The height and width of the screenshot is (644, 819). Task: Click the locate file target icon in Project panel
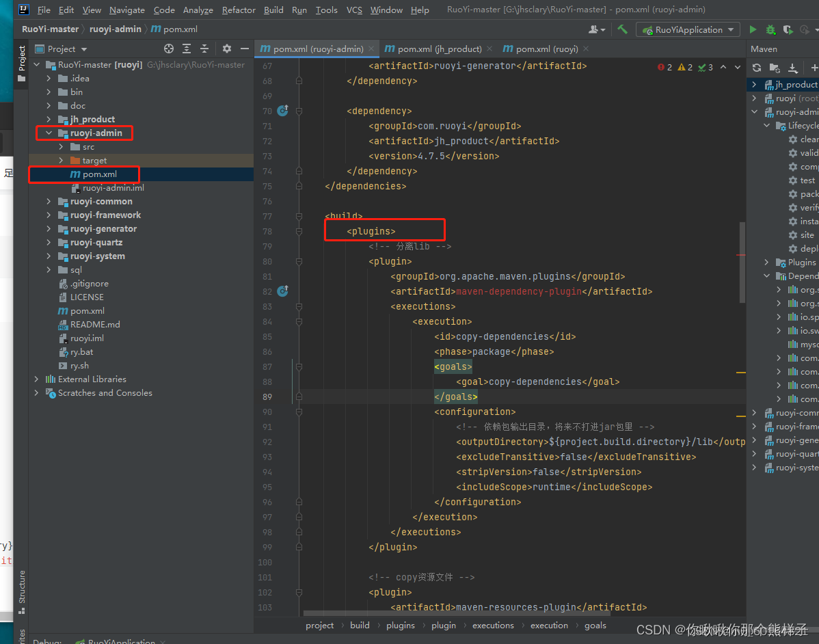(169, 49)
